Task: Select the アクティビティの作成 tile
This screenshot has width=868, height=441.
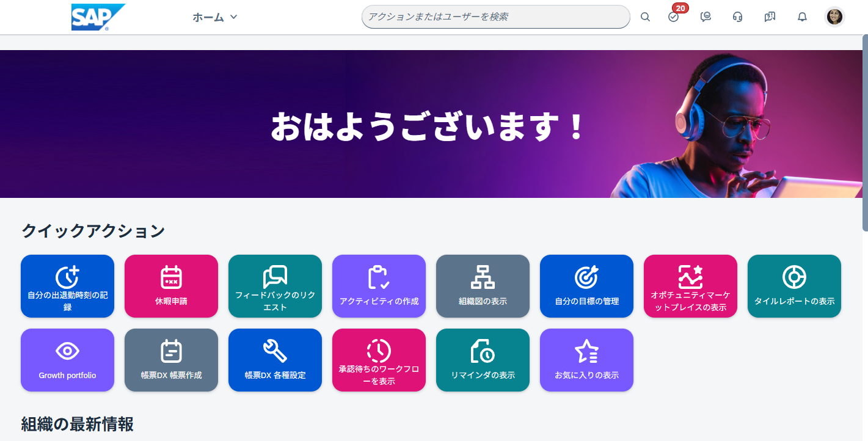Action: point(379,286)
